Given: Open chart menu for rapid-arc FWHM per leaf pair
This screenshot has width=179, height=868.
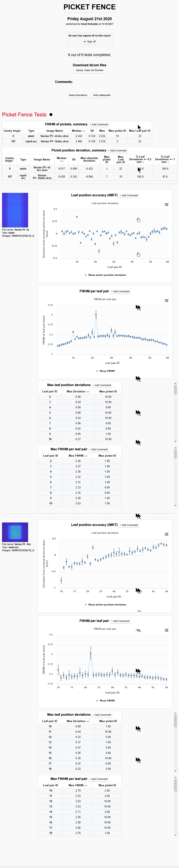Looking at the screenshot, I should coord(166,630).
